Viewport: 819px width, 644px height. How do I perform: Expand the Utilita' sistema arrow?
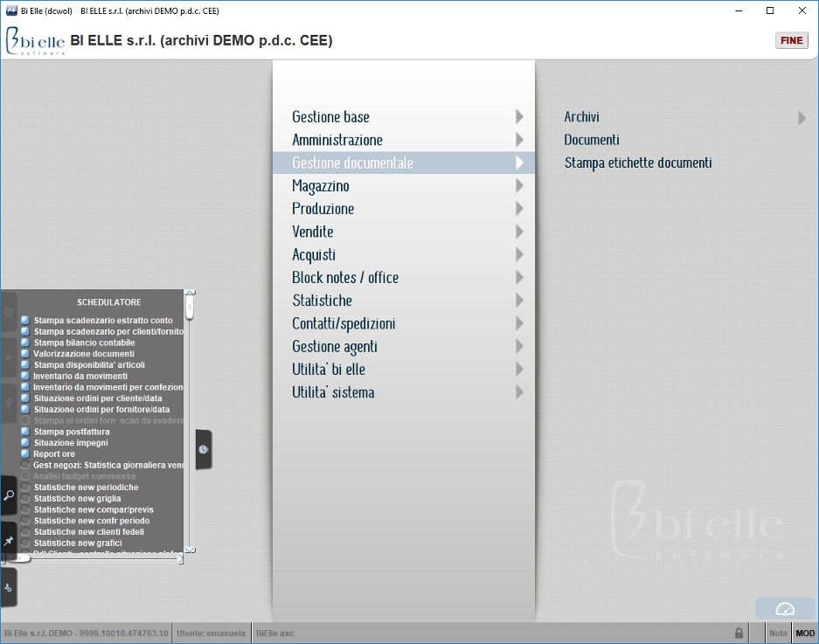point(519,392)
